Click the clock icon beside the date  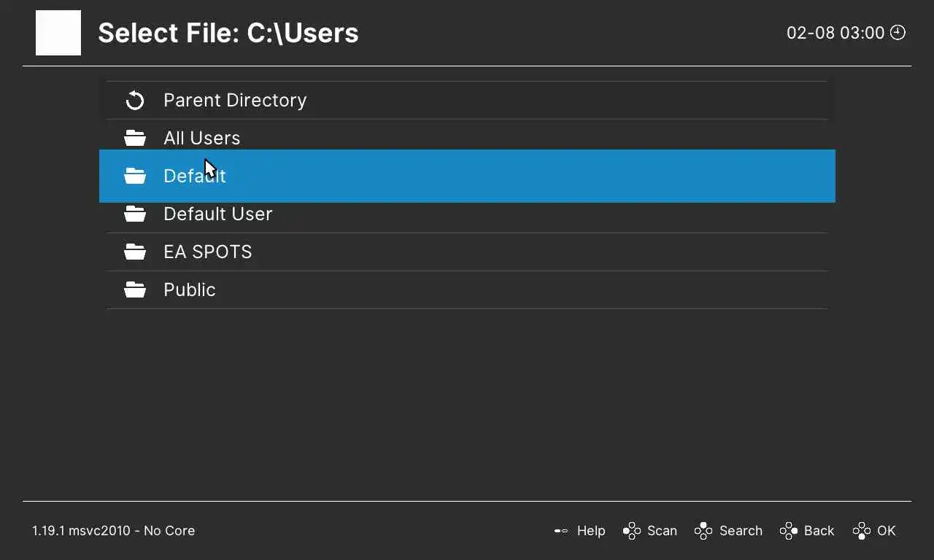(x=898, y=33)
